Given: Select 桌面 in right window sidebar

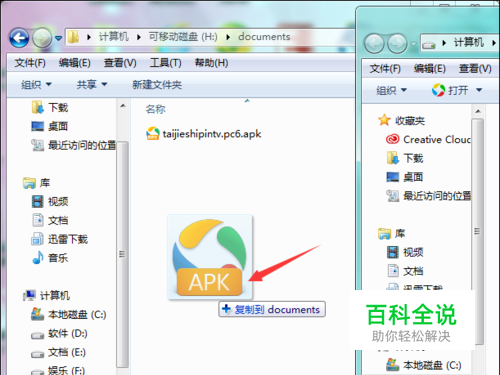Looking at the screenshot, I should pyautogui.click(x=405, y=177).
